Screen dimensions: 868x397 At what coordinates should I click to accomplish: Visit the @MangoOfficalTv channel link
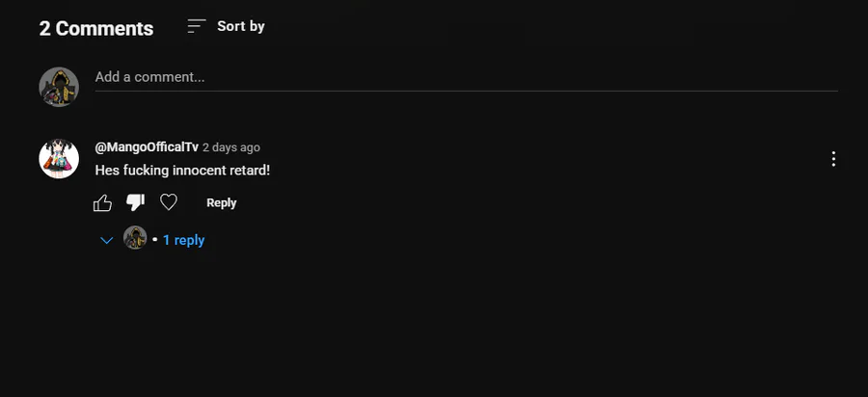click(147, 147)
